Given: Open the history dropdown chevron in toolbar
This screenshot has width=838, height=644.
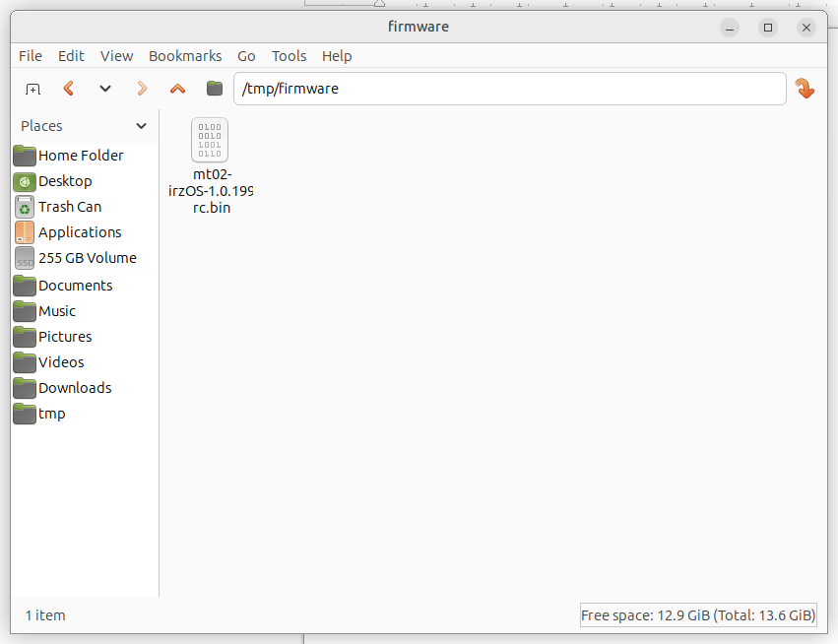Looking at the screenshot, I should coord(105,89).
